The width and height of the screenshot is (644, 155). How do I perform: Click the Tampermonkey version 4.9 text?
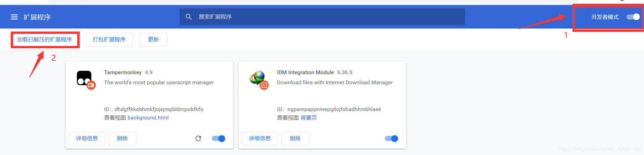click(x=149, y=72)
